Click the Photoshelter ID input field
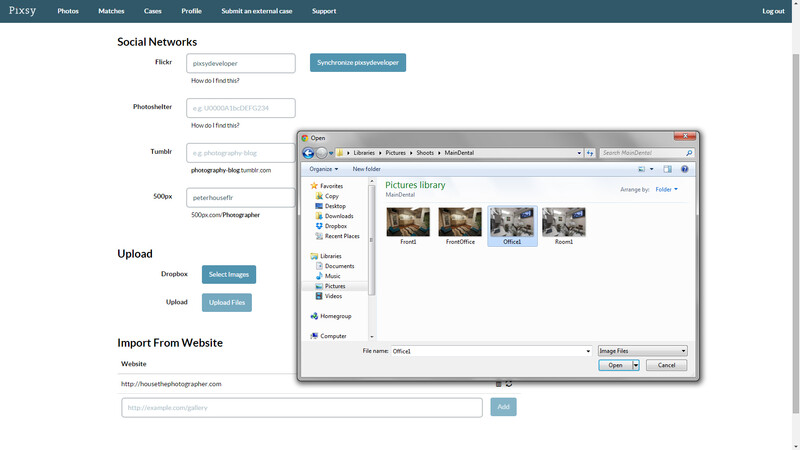Viewport: 800px width, 450px height. pos(241,108)
